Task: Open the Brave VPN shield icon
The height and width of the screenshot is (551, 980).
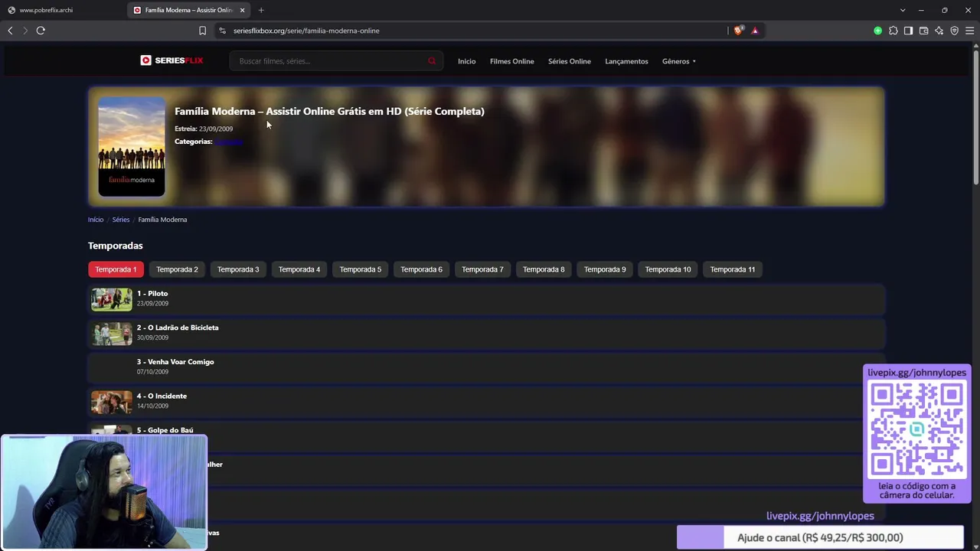Action: click(x=954, y=31)
